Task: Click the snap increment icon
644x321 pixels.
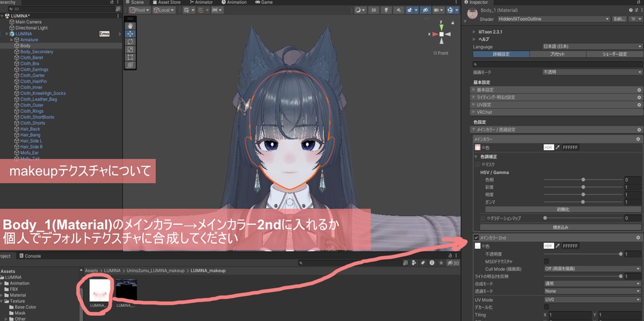Action: click(202, 10)
